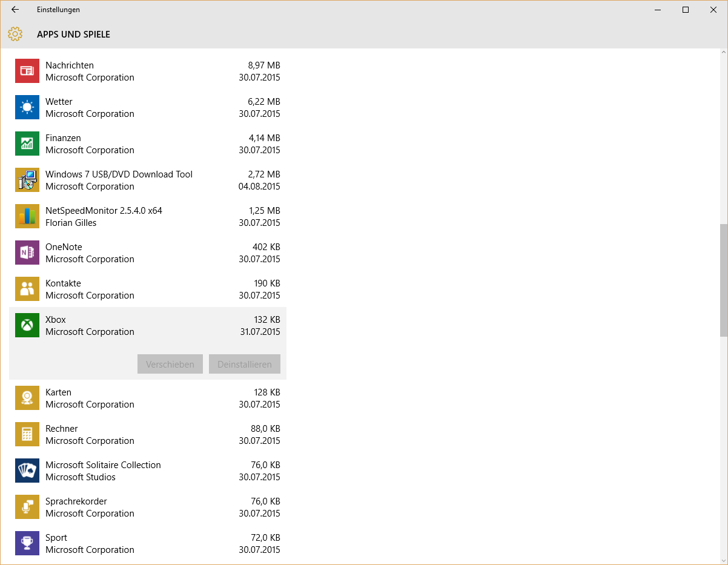Viewport: 728px width, 565px height.
Task: Click the Windows 7 USB/DVD Download Tool icon
Action: 27,180
